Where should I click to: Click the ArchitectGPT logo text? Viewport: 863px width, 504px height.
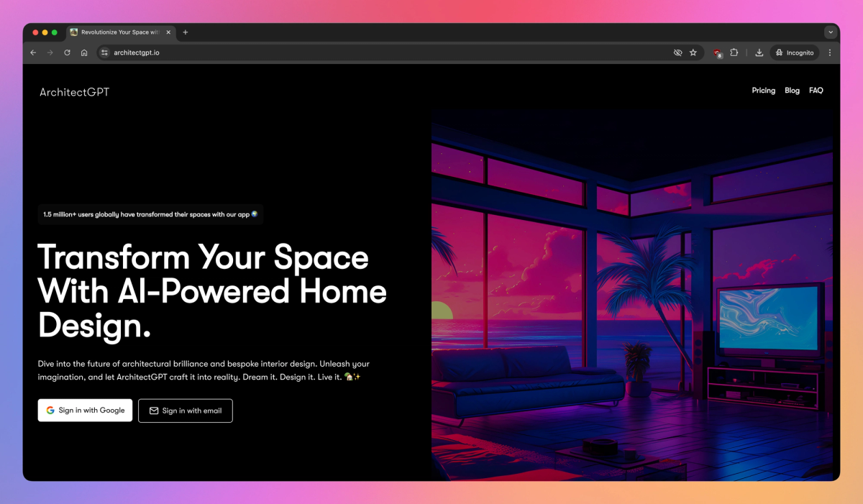pos(75,92)
